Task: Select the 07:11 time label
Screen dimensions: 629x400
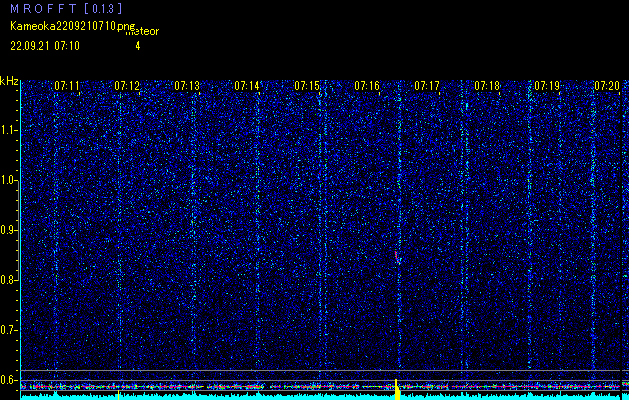Action: pyautogui.click(x=67, y=86)
